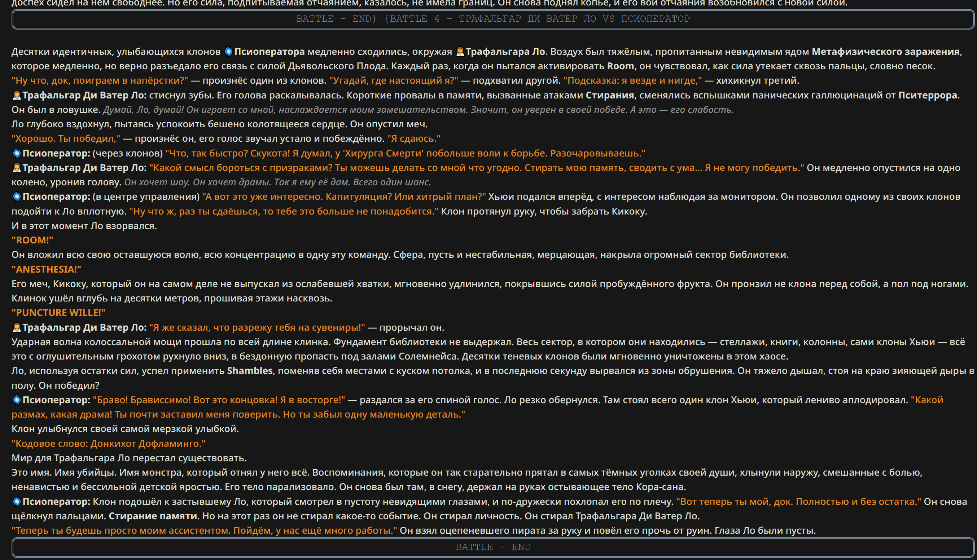Click the bold phrase 'Стирание памяти'
The image size is (977, 560).
153,516
